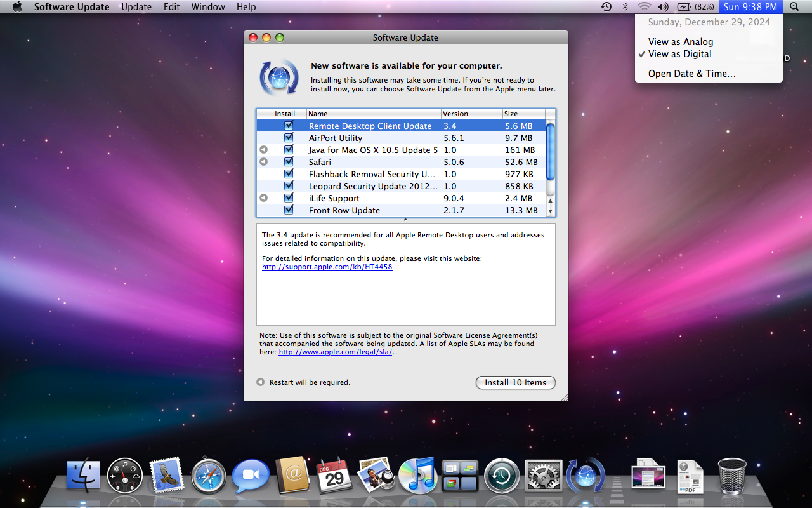Launch Safari compass icon in Dock
Image resolution: width=812 pixels, height=508 pixels.
click(209, 476)
